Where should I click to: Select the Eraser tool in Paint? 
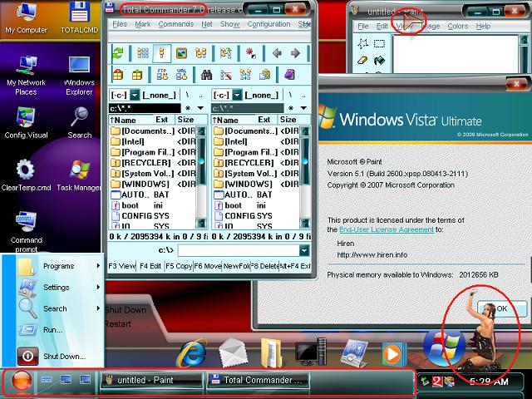pos(362,61)
